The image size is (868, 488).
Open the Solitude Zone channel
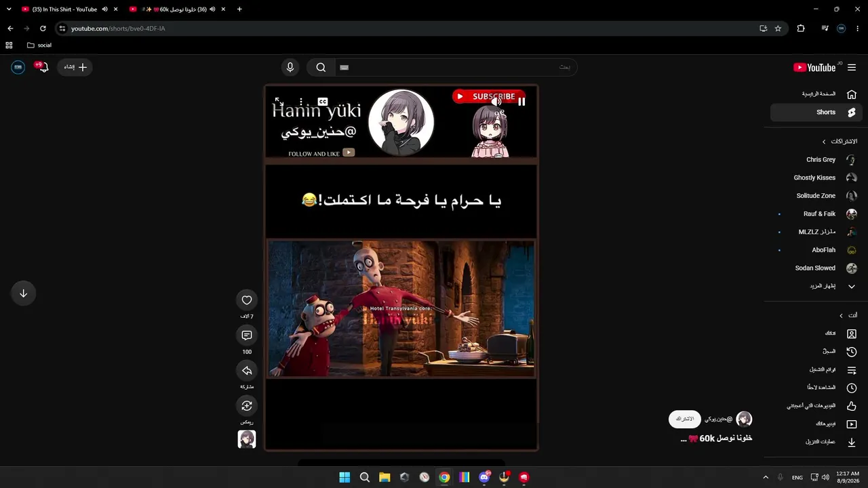coord(816,196)
